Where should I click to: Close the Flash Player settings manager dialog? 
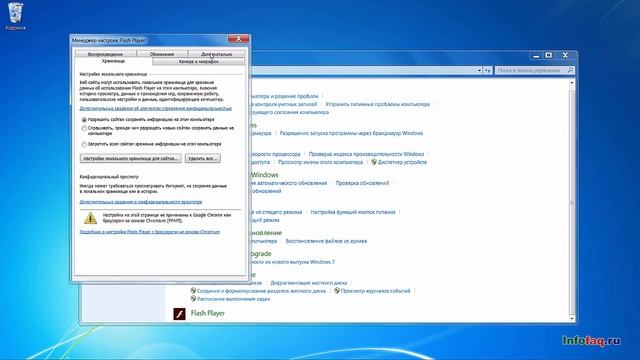pos(238,39)
